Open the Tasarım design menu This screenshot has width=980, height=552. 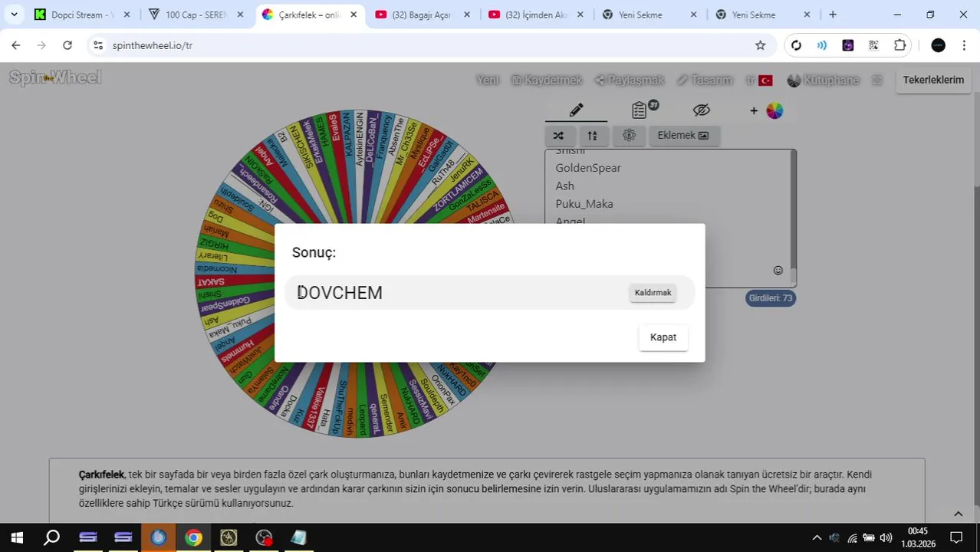coord(704,80)
